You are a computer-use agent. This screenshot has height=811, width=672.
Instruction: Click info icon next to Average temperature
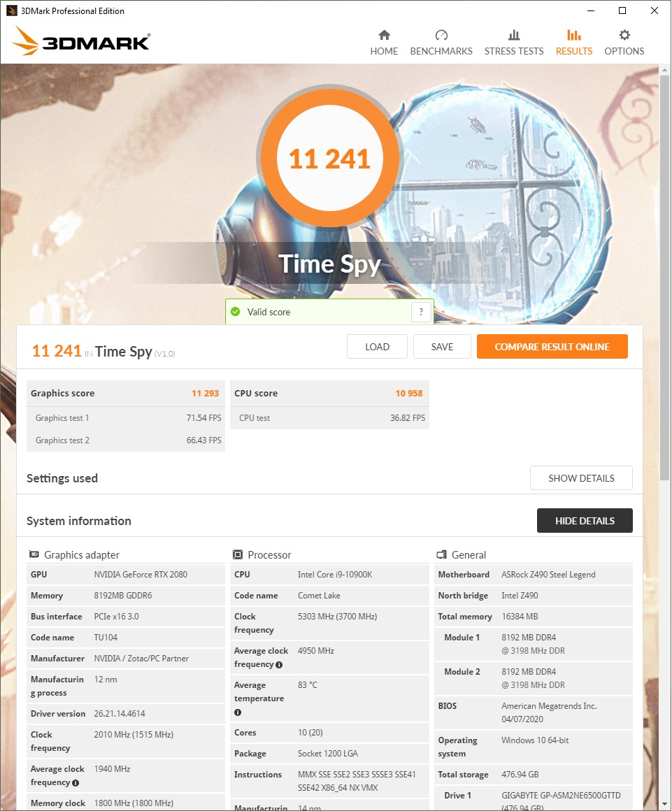238,712
